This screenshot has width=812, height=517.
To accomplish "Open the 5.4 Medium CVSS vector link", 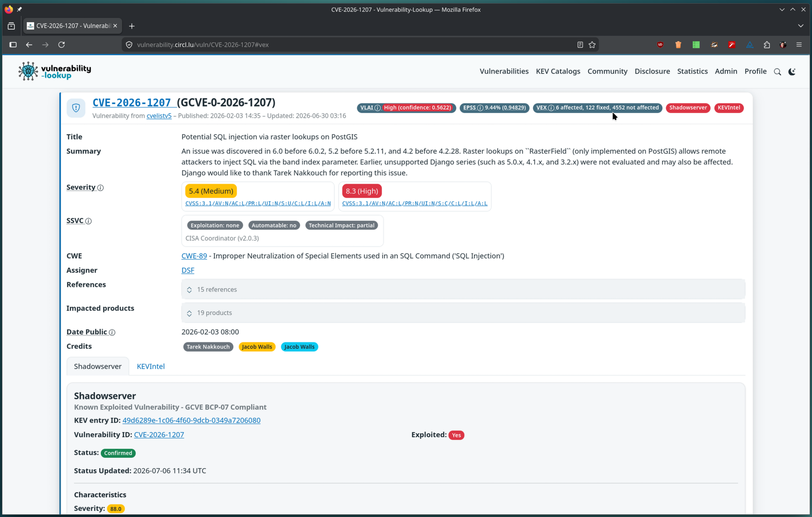I will pyautogui.click(x=258, y=204).
